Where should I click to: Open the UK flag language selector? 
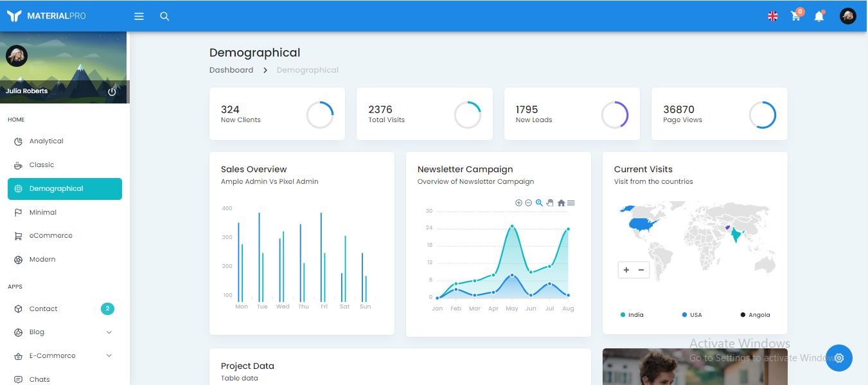click(773, 16)
